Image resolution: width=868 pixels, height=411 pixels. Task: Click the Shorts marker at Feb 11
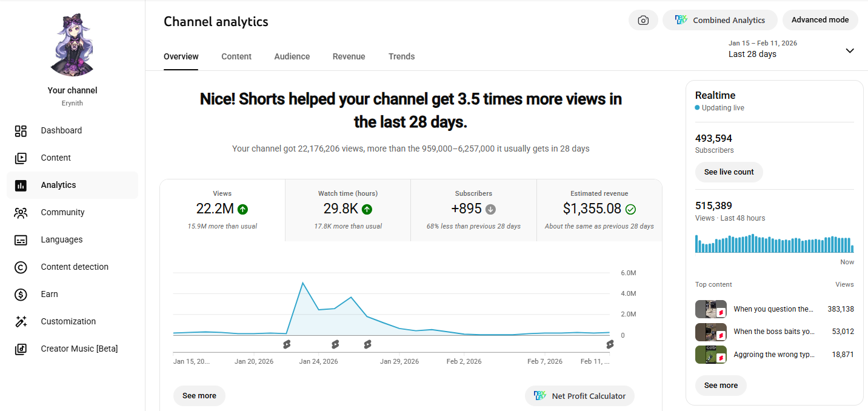pos(610,344)
